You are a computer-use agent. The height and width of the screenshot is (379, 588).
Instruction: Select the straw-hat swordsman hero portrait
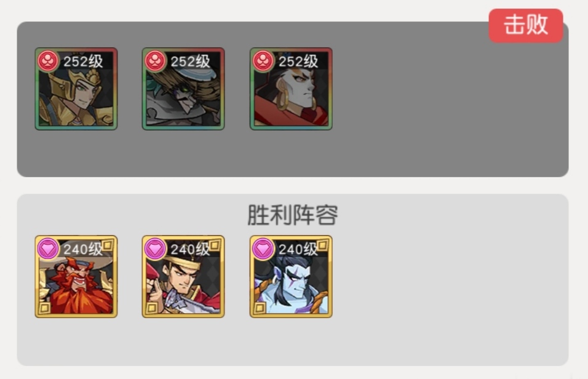pos(183,89)
